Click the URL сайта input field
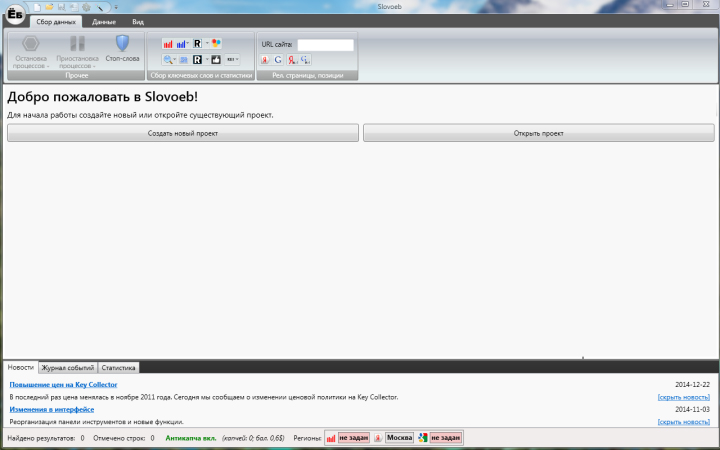This screenshot has height=450, width=720. tap(326, 45)
